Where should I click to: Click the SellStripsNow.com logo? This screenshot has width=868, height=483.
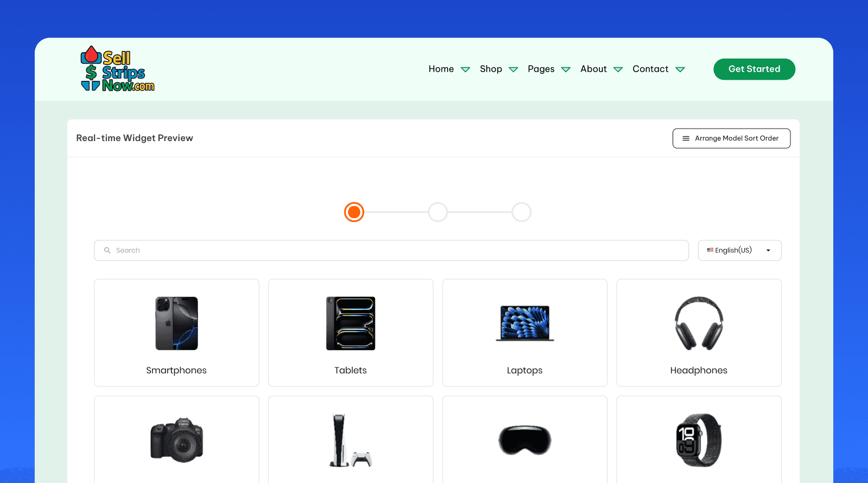(x=118, y=69)
